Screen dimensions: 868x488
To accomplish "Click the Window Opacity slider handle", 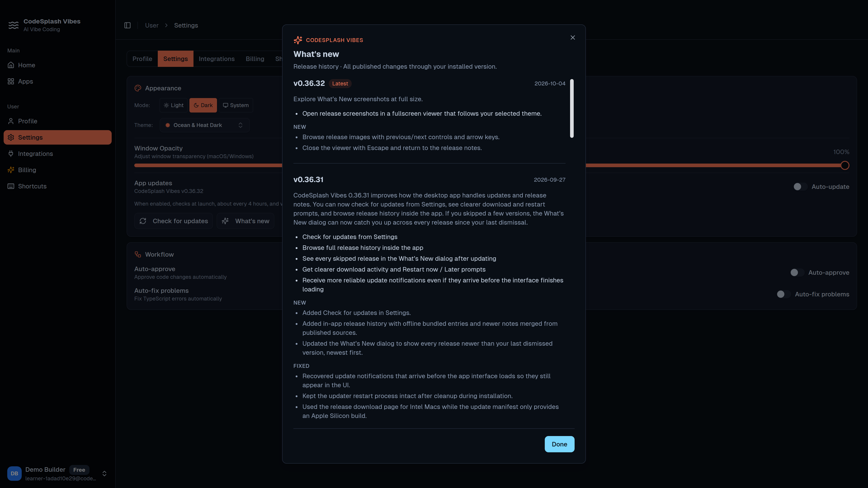I will pyautogui.click(x=845, y=165).
